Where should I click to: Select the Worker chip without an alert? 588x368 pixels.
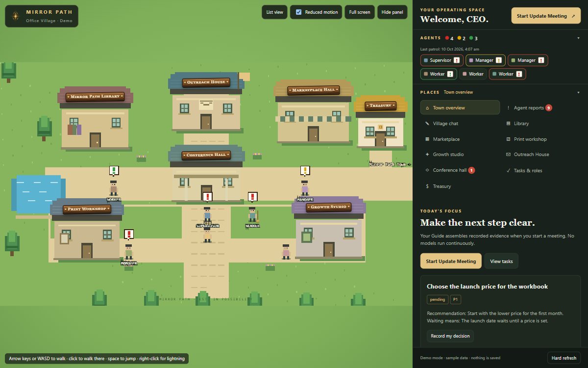click(x=473, y=74)
